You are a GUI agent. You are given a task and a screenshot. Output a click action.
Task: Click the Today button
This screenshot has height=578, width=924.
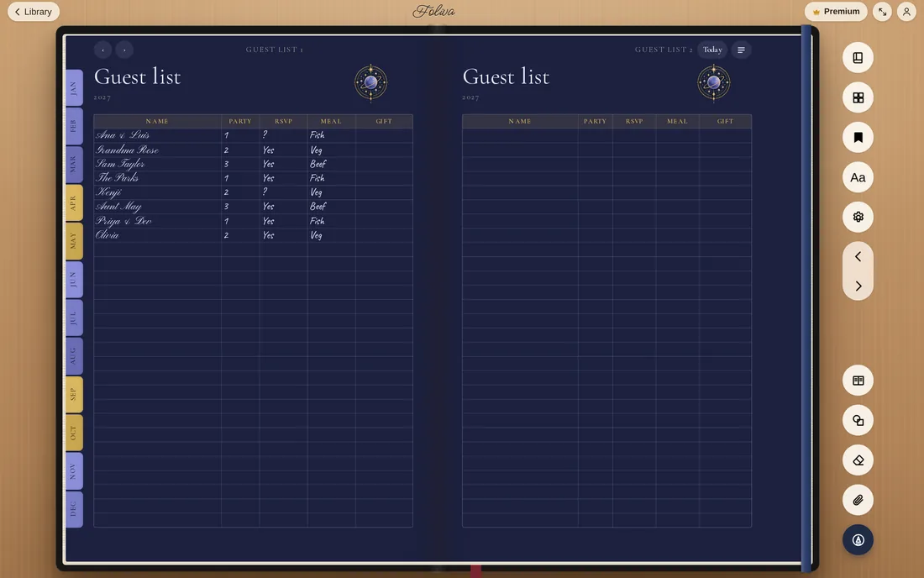pos(712,50)
